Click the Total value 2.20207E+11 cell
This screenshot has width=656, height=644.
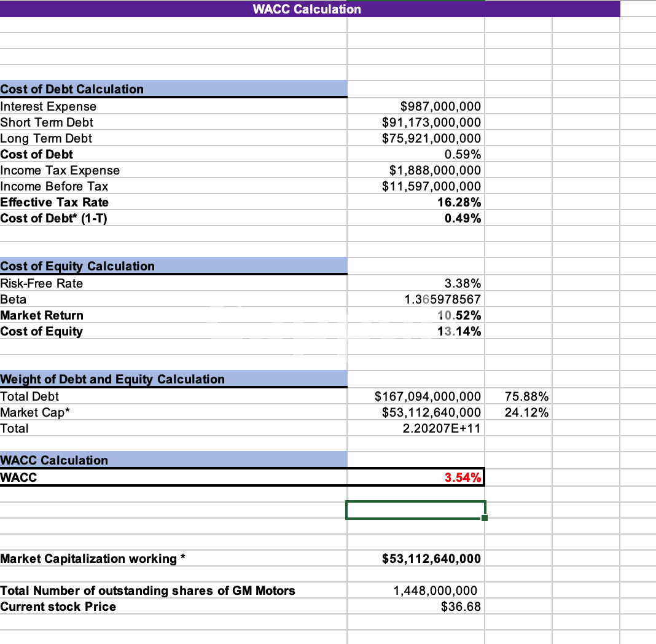442,428
